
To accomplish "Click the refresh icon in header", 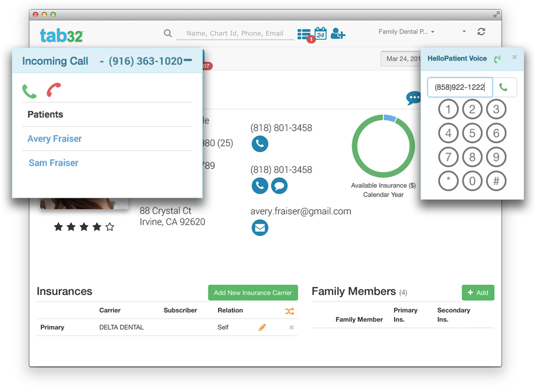I will [481, 32].
